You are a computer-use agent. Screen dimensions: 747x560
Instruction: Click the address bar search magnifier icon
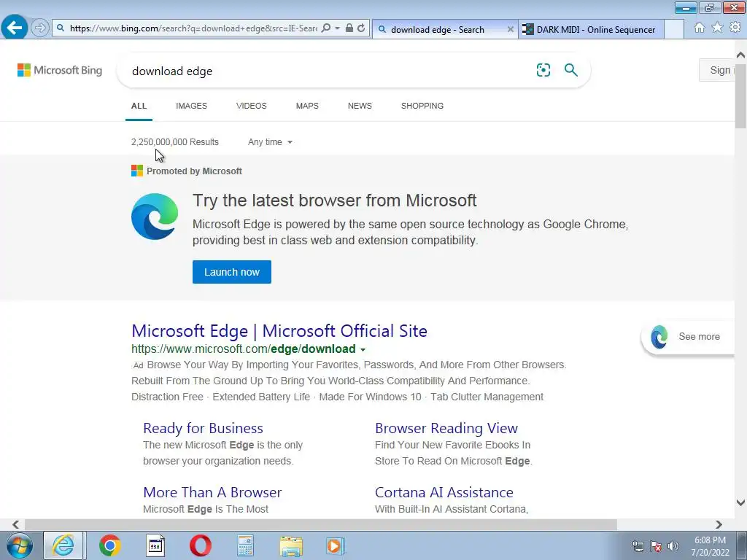(326, 28)
